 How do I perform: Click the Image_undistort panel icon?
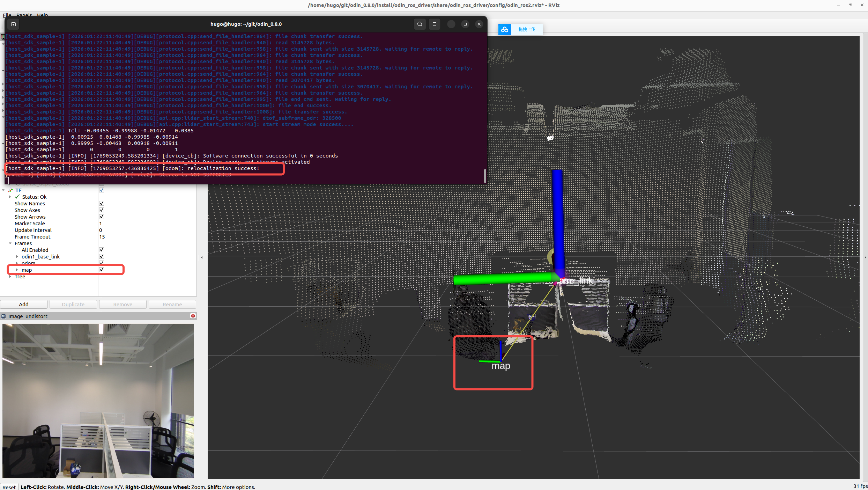pos(4,316)
